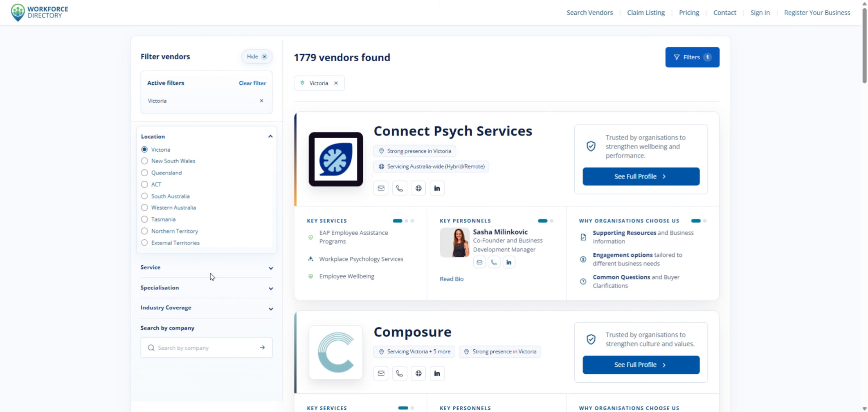868x412 pixels.
Task: Click the page vertical scrollbar
Action: click(x=864, y=46)
